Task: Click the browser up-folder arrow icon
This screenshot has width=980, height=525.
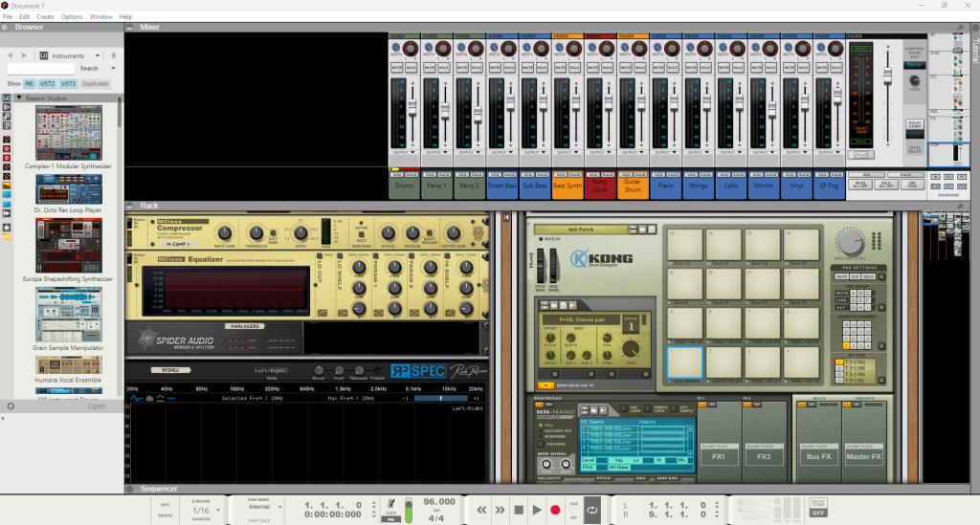Action: tap(113, 55)
